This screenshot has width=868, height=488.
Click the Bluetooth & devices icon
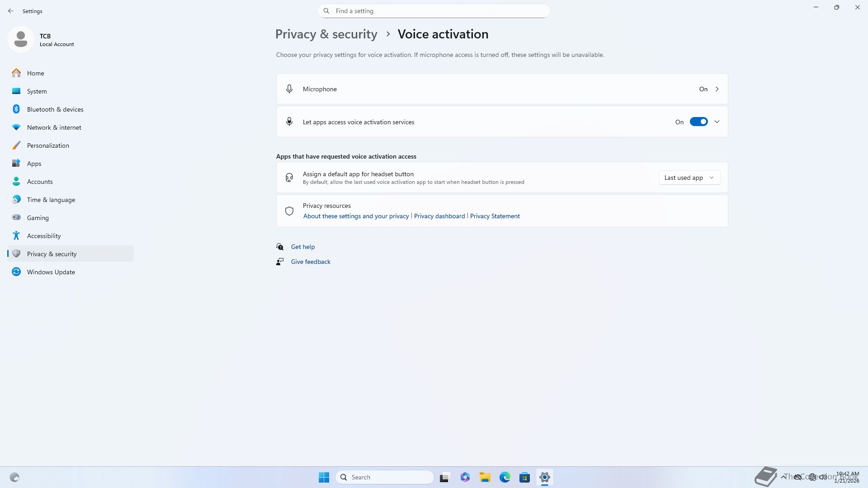click(16, 109)
